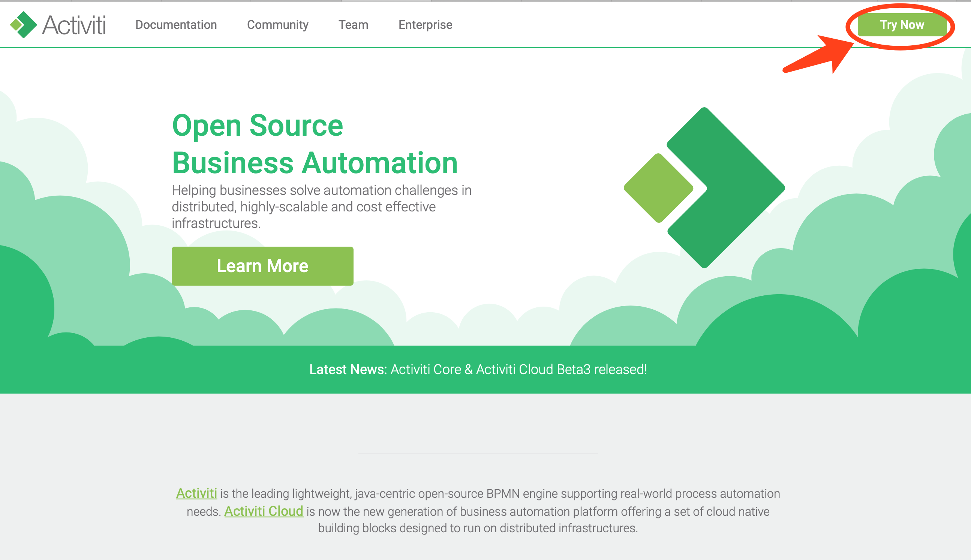
Task: Open the Activiti link in the description text
Action: (196, 493)
